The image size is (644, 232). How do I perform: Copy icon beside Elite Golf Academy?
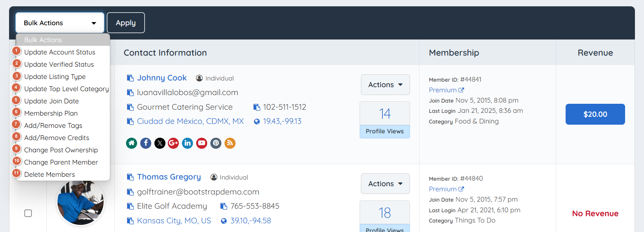coord(130,206)
